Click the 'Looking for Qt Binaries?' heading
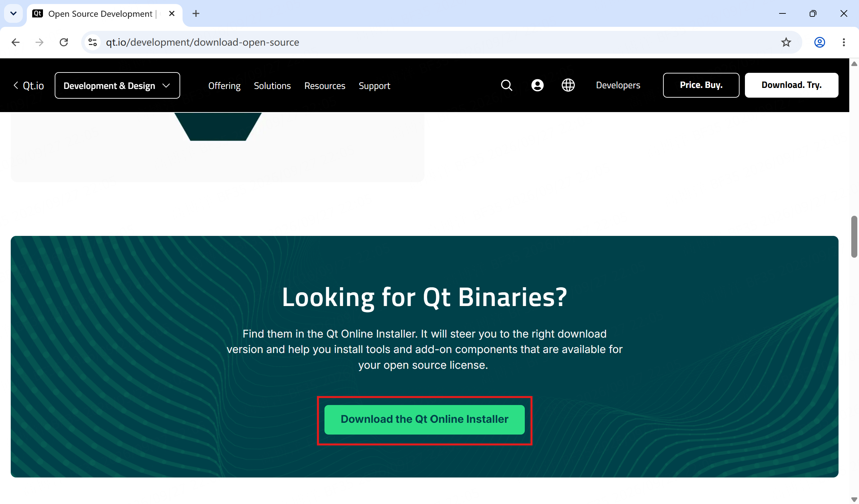859x504 pixels. tap(424, 297)
